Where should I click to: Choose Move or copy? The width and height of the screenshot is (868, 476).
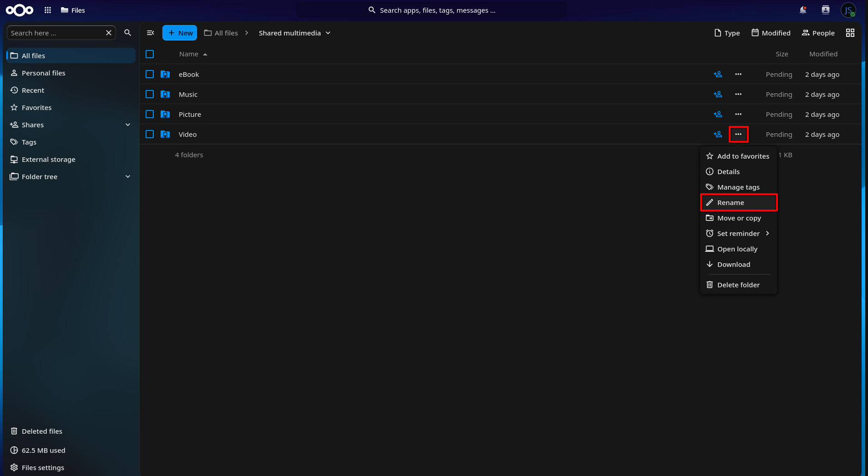[738, 218]
